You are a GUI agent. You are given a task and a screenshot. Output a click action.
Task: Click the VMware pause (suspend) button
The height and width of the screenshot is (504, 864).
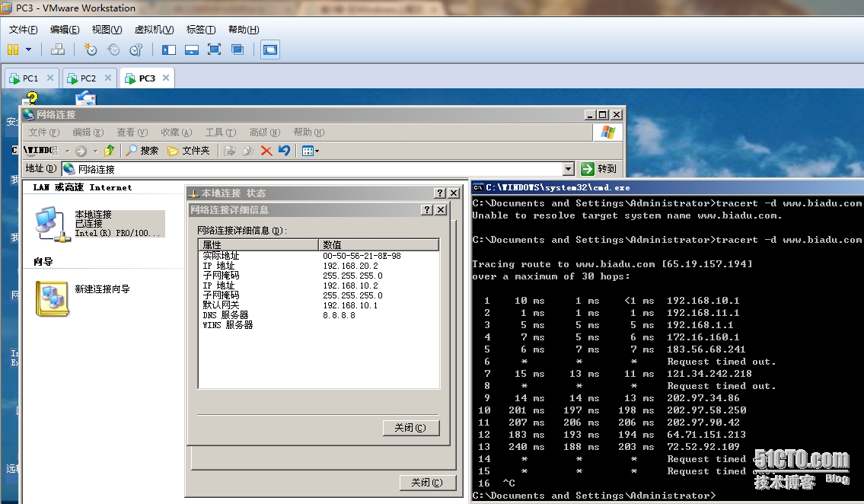(x=13, y=49)
